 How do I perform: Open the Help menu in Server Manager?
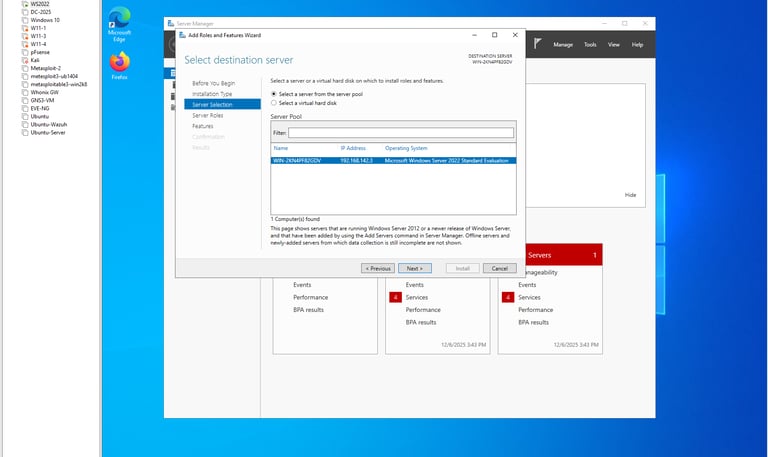click(637, 45)
